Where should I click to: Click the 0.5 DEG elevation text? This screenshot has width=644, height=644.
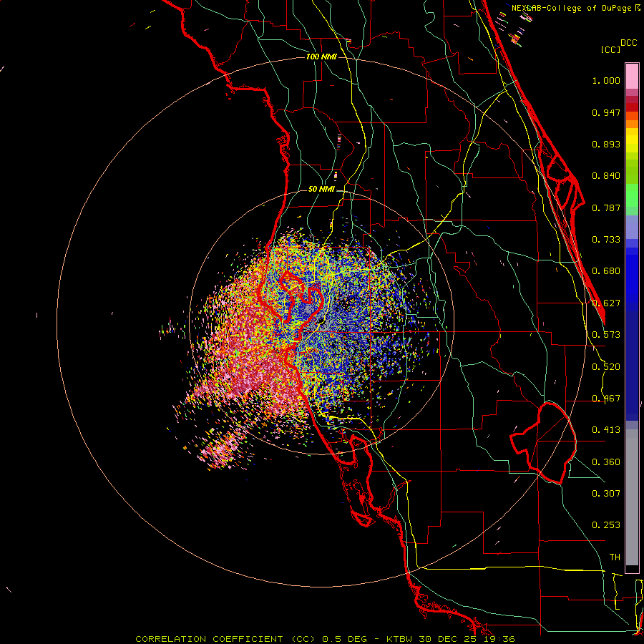(x=344, y=639)
